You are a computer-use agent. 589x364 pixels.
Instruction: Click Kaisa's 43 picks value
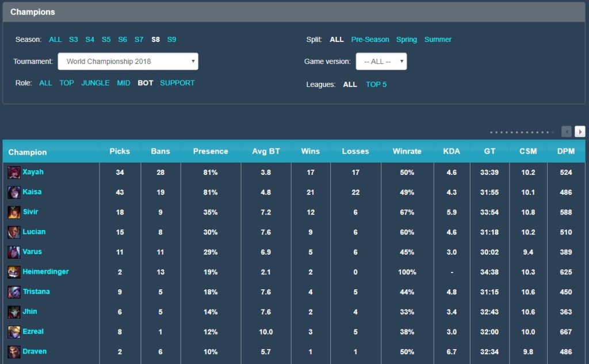click(120, 192)
